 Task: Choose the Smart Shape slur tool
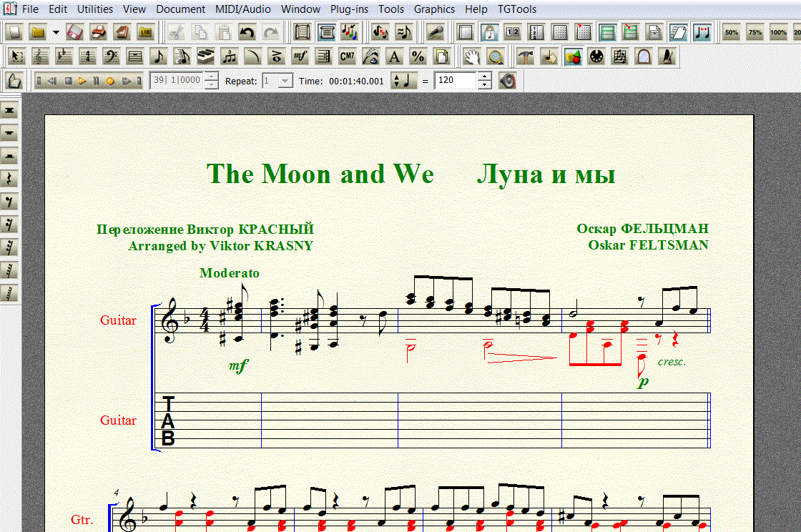tap(253, 56)
